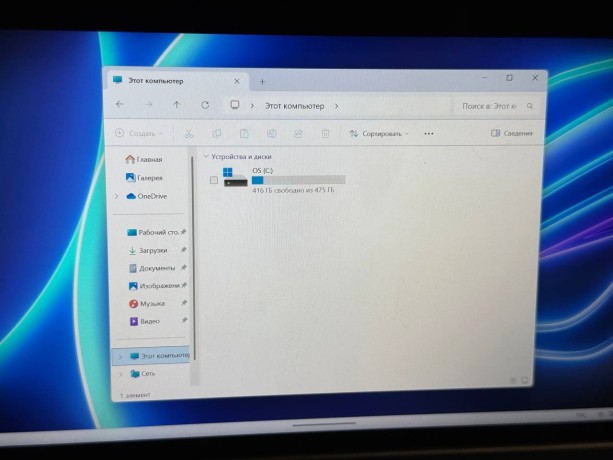Open the Сортировать dropdown
The image size is (613, 460).
coord(379,133)
